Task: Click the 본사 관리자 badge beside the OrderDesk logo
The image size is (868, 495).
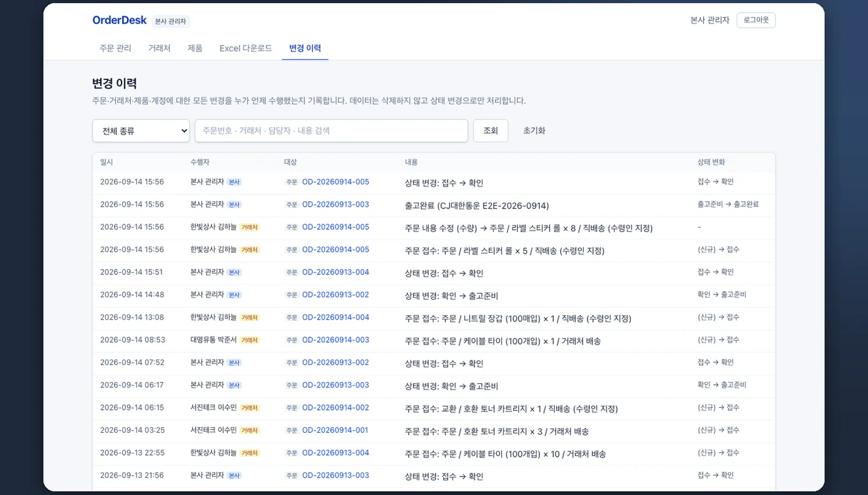Action: coord(170,21)
